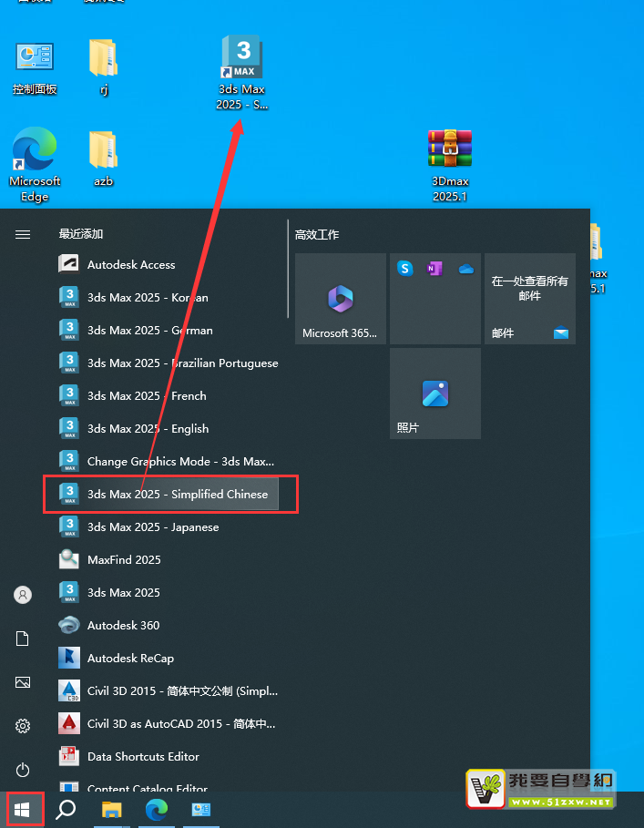The width and height of the screenshot is (644, 828).
Task: Open MaxFind 2025 entry
Action: (124, 559)
